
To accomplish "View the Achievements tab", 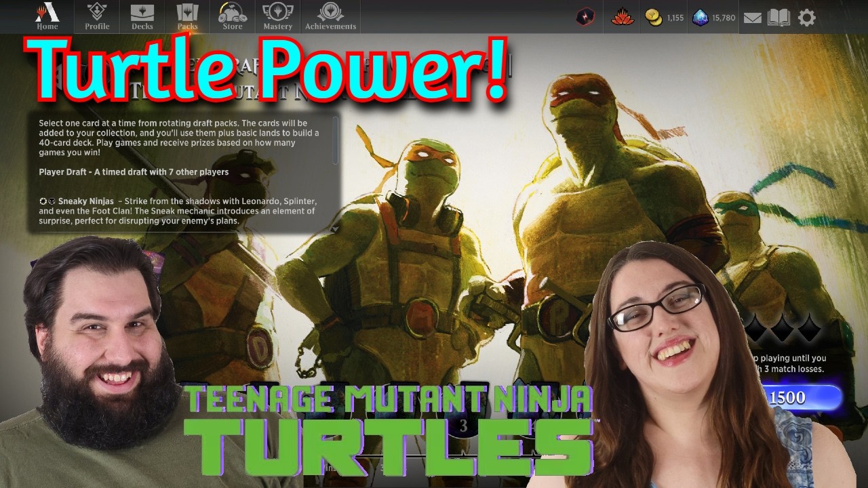I will [330, 16].
